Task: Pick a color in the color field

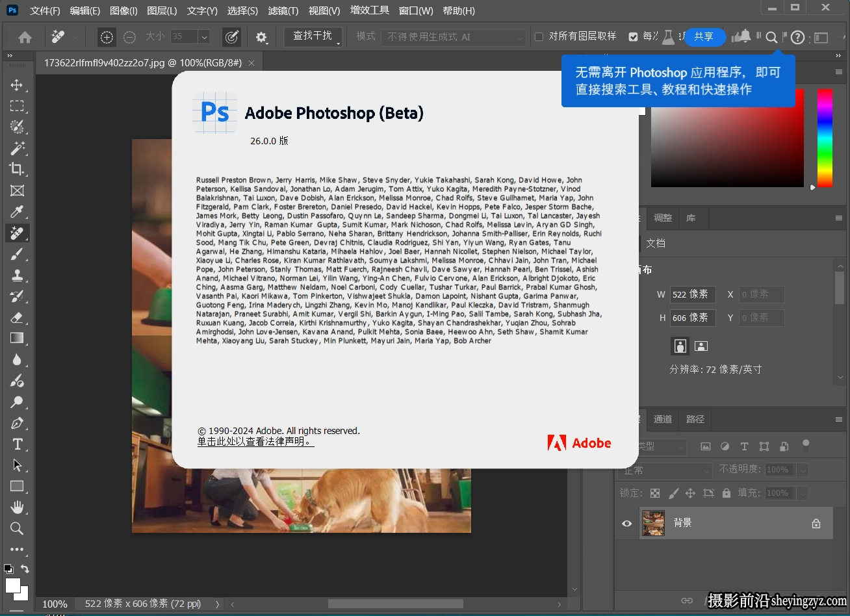Action: coord(727,138)
